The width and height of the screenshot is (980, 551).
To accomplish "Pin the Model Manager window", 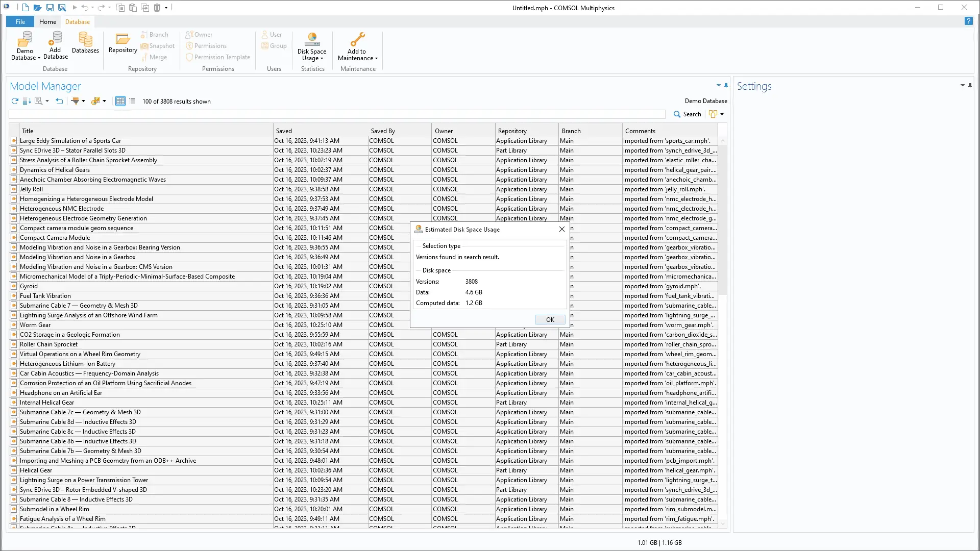I will tap(726, 86).
